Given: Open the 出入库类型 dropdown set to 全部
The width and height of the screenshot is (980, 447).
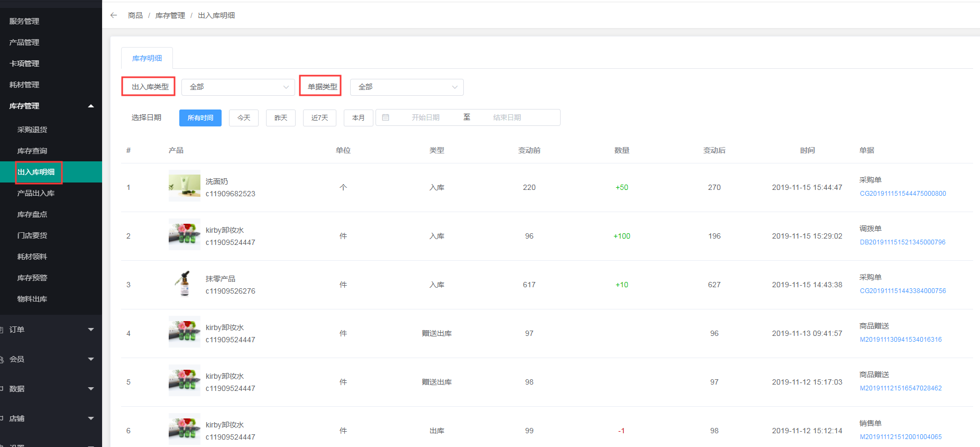Looking at the screenshot, I should 238,87.
